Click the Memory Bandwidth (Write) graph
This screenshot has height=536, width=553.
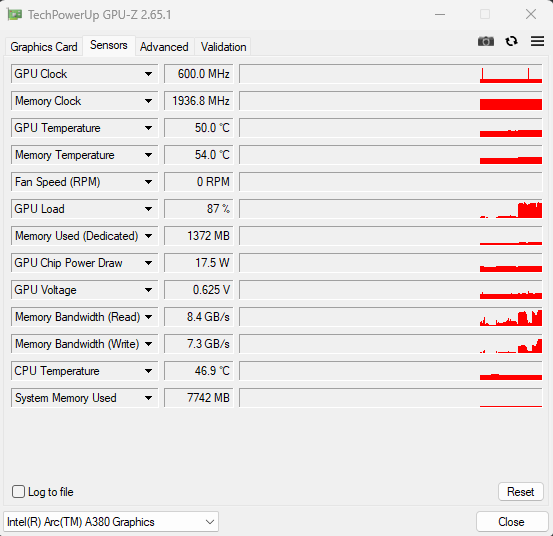point(391,344)
